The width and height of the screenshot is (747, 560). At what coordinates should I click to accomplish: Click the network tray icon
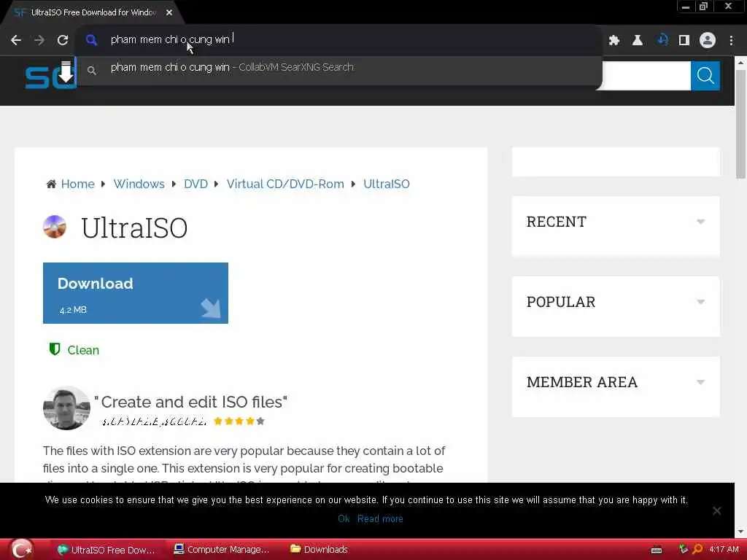pyautogui.click(x=683, y=549)
